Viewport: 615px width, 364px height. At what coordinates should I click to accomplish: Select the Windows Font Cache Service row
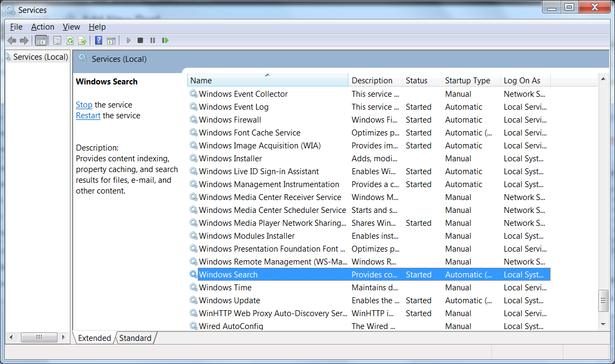[x=369, y=133]
